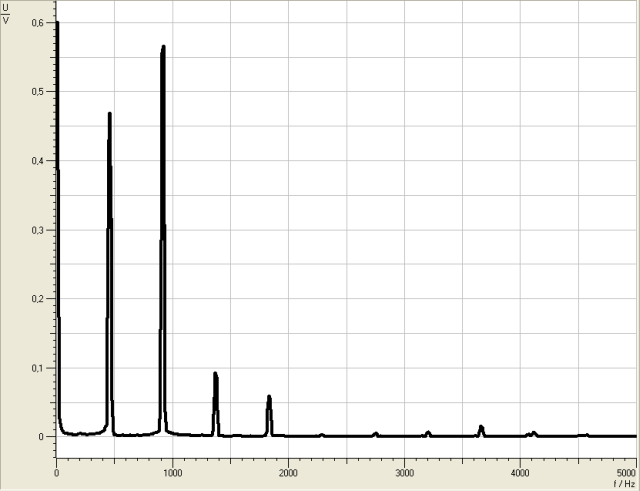Click the 0.2 y-axis tick label
The image size is (640, 491).
tap(39, 299)
